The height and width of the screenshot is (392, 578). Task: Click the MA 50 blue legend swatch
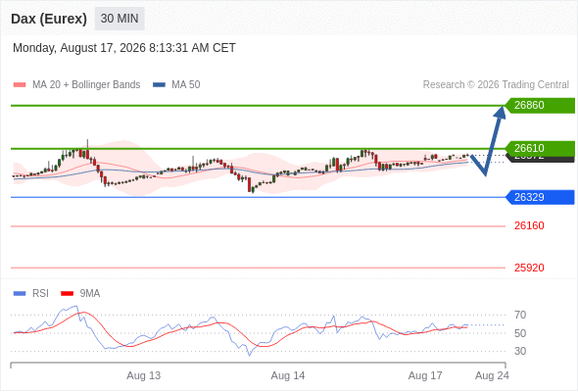coord(159,85)
